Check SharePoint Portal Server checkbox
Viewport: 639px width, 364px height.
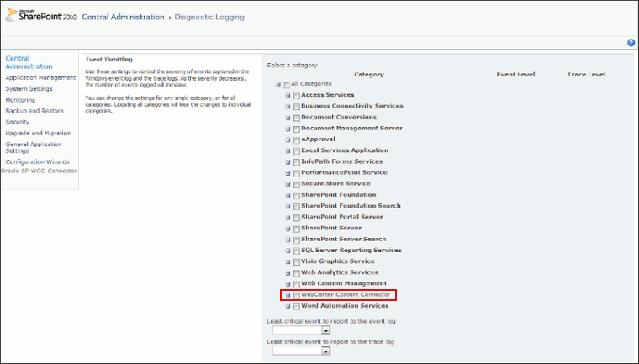(x=296, y=218)
